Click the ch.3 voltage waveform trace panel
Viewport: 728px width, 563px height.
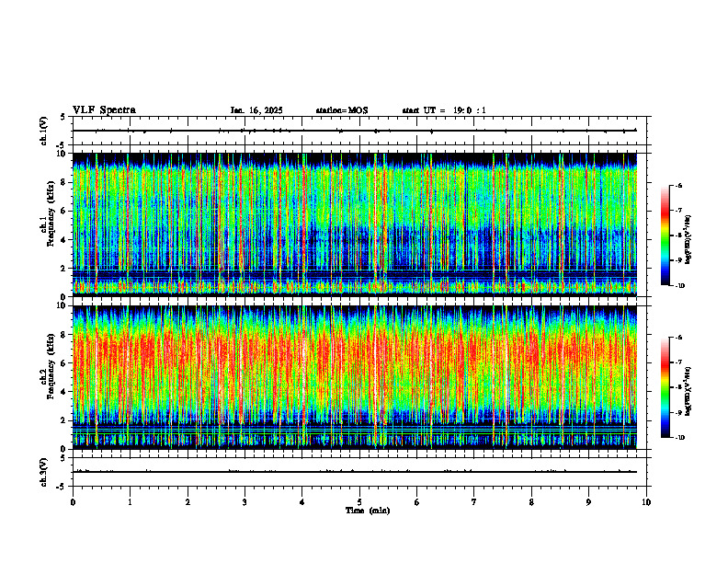(x=359, y=472)
